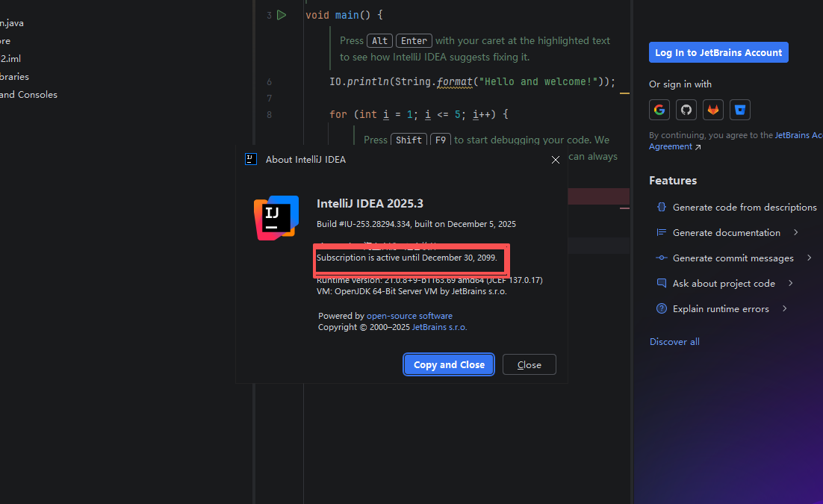Click the Or sign in with label
This screenshot has width=823, height=504.
tap(680, 84)
